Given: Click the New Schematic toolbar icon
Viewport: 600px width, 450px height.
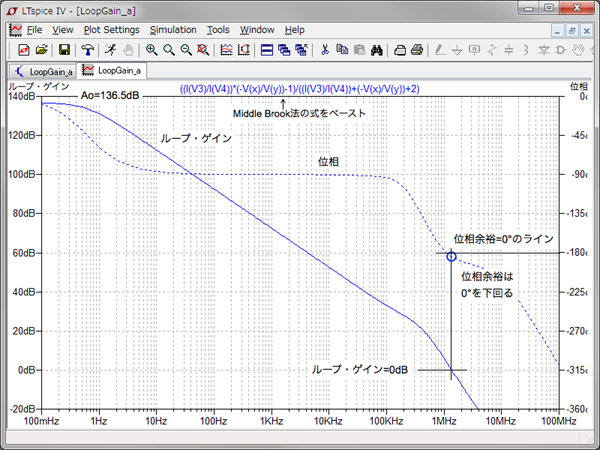Looking at the screenshot, I should click(x=23, y=49).
